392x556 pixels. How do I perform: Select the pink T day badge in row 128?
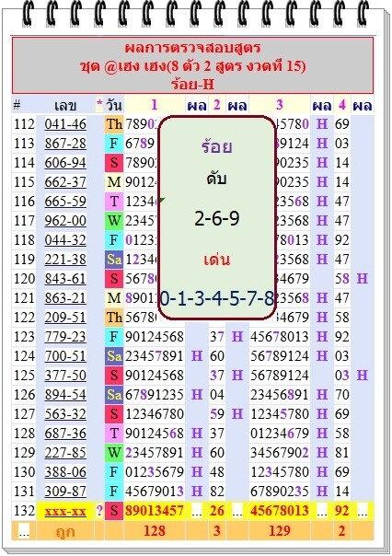pos(114,434)
